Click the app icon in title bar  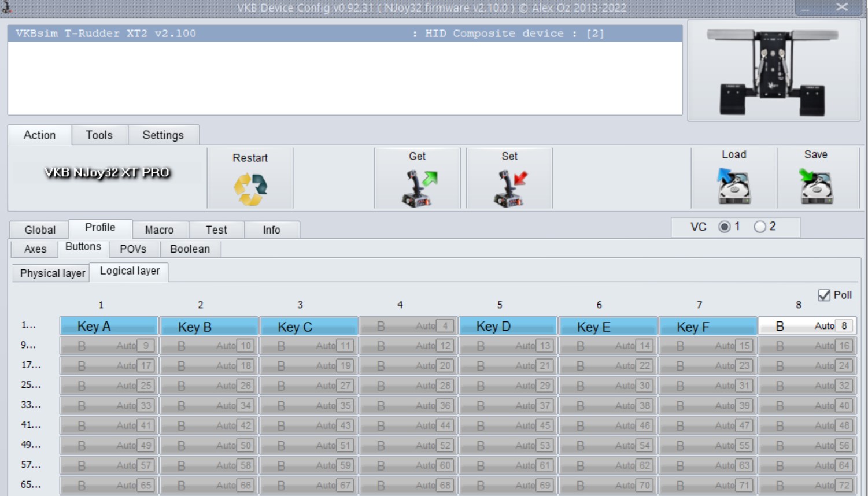7,8
